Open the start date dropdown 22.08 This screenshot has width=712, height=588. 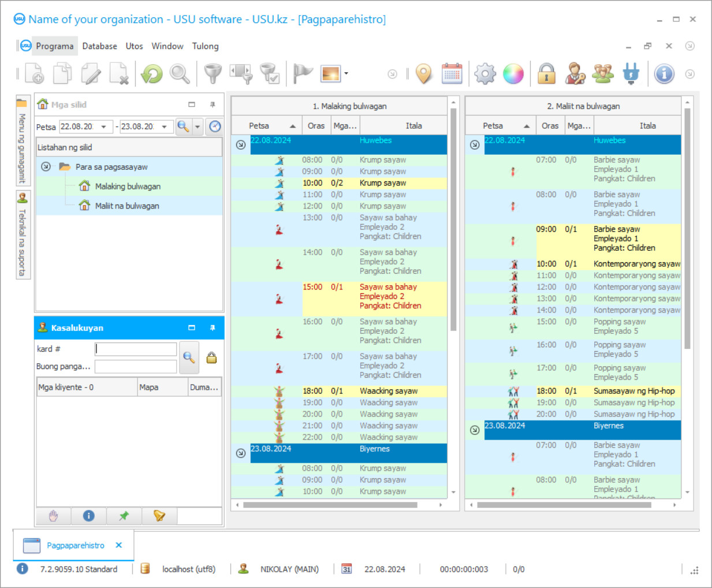coord(104,126)
